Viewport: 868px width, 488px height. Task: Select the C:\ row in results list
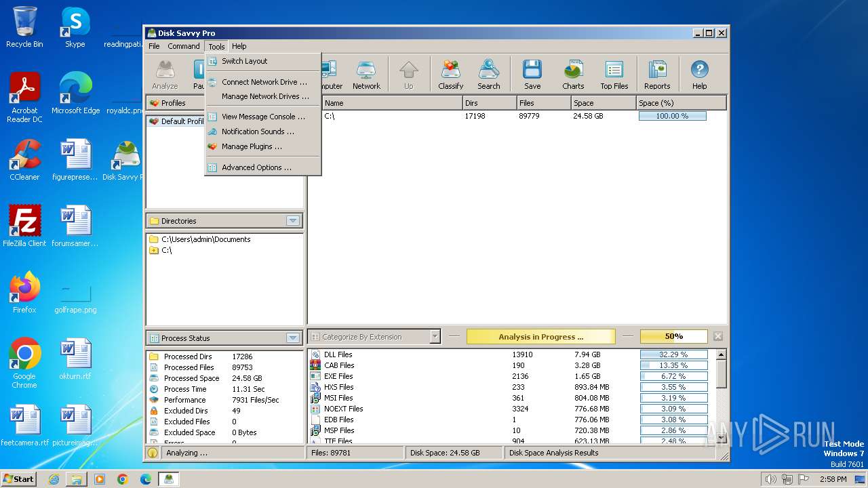518,116
